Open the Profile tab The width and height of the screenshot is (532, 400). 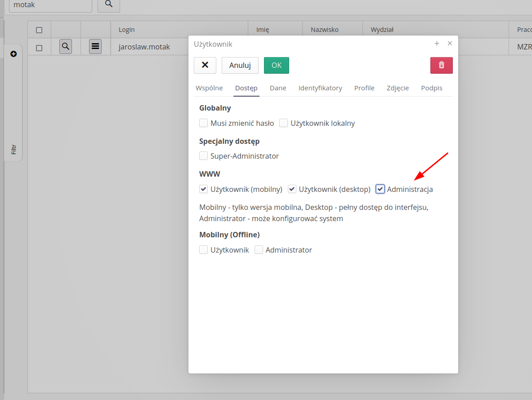(x=364, y=88)
